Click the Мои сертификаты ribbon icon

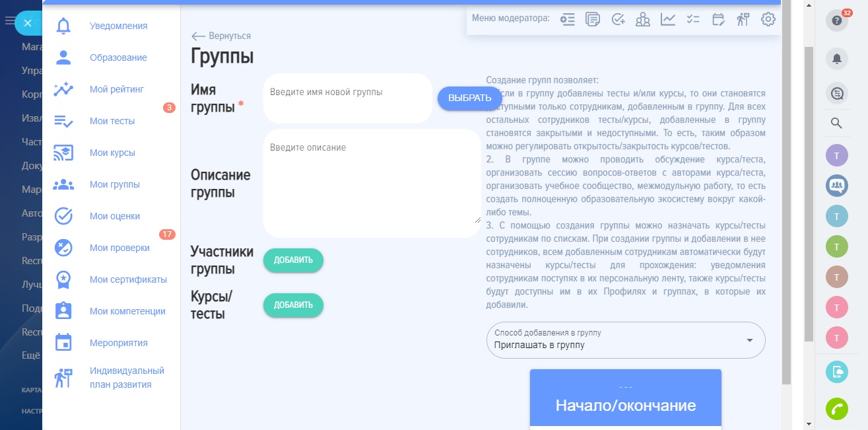pos(63,279)
